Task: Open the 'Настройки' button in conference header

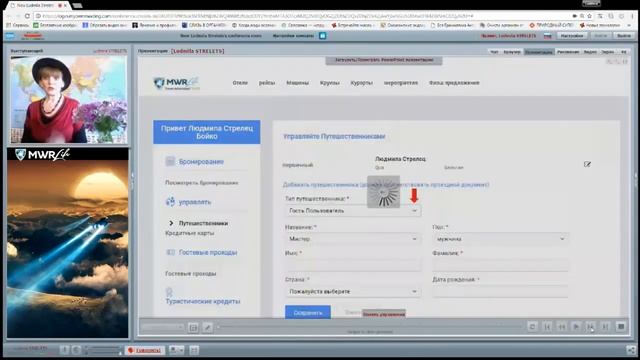Action: point(572,36)
